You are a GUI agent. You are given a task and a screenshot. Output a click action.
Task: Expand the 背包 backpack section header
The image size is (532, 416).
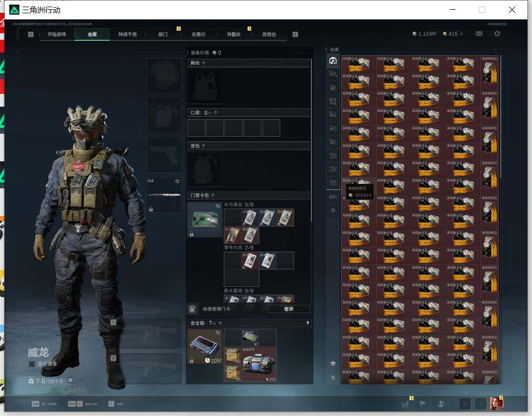pyautogui.click(x=248, y=145)
